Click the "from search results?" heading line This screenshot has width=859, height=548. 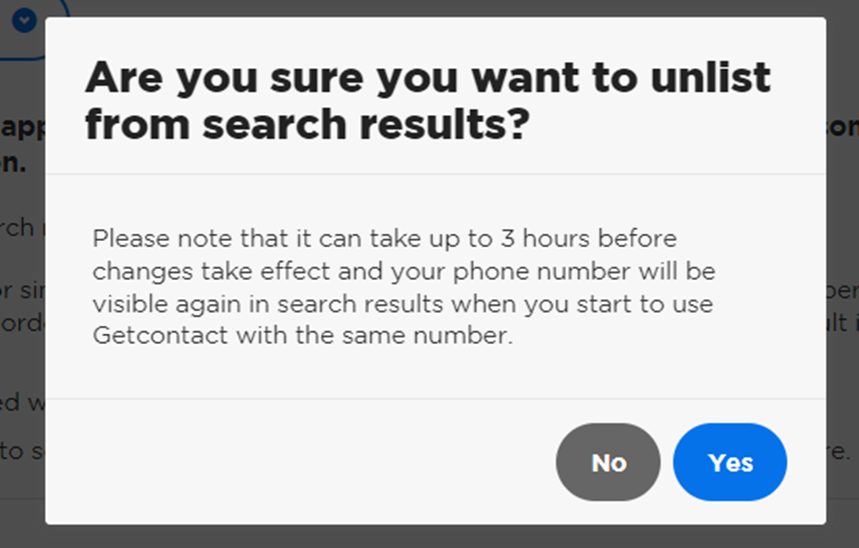(x=307, y=124)
